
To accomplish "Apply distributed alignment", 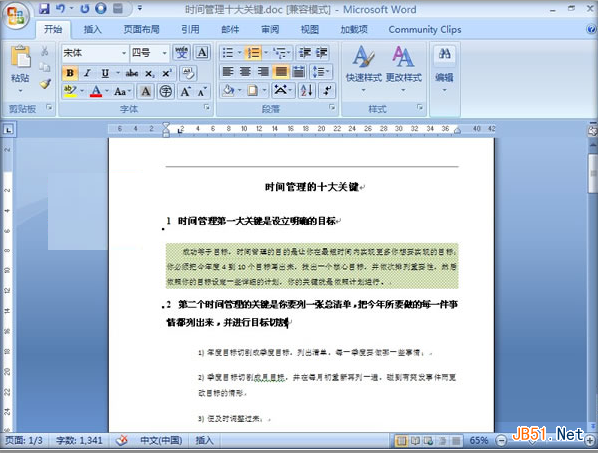I will (x=299, y=71).
